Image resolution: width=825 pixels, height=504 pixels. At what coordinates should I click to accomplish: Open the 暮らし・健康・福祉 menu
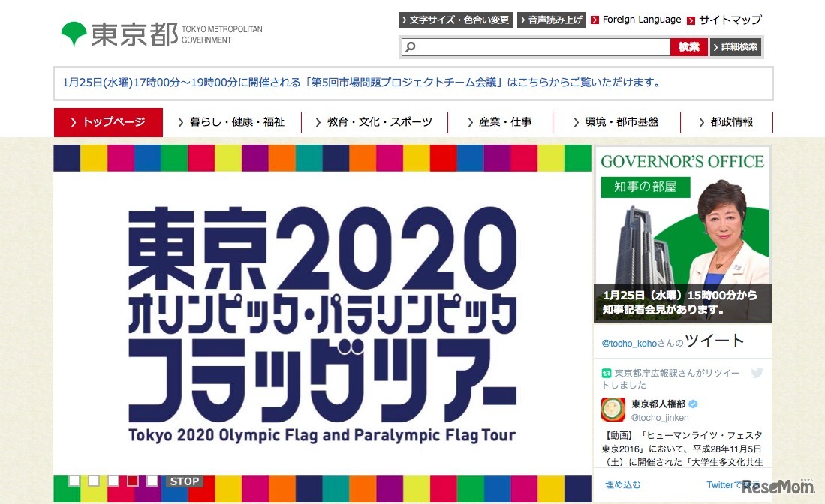[231, 122]
